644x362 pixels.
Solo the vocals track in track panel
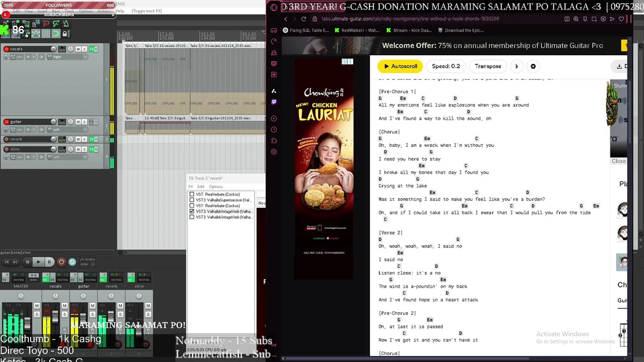point(85,49)
